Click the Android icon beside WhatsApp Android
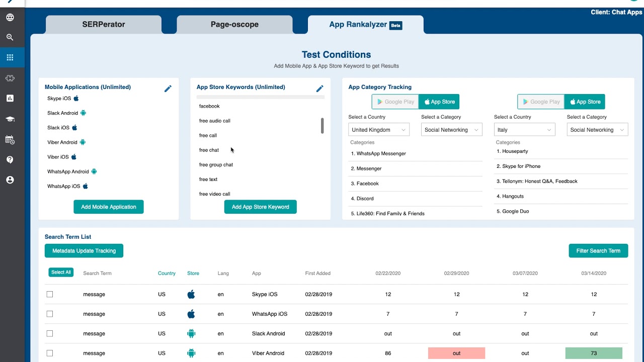This screenshot has height=362, width=644. (x=94, y=171)
